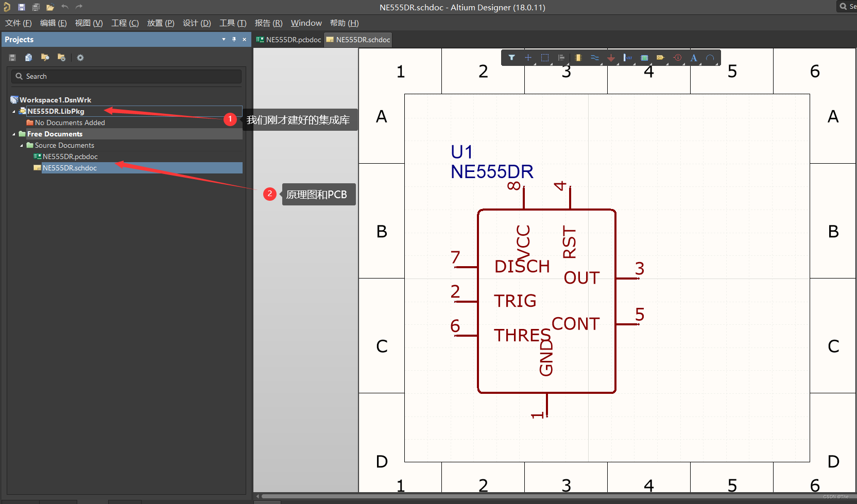Click the place directive/info marker tool

pos(678,58)
